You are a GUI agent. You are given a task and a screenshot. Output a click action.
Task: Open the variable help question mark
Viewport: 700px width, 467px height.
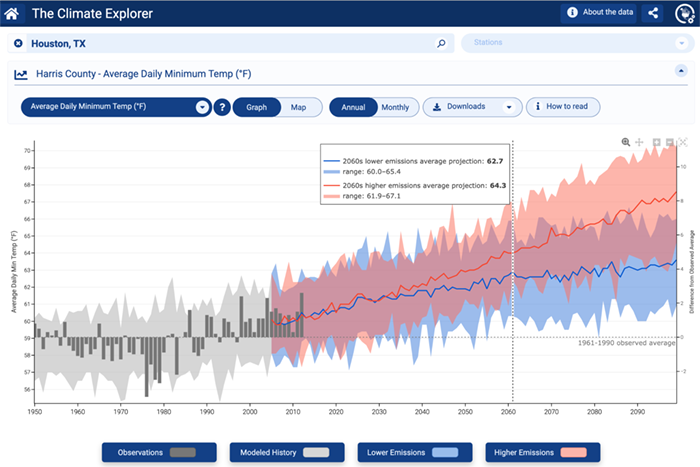222,107
